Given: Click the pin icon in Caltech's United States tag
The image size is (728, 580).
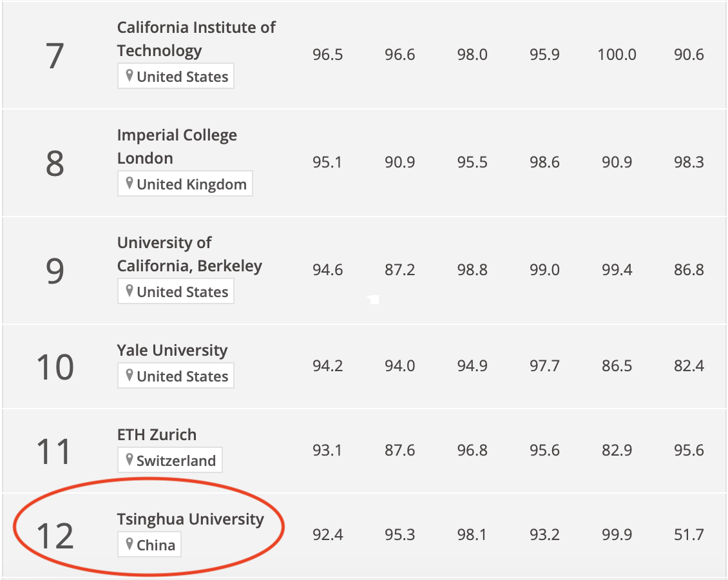Looking at the screenshot, I should coord(129,75).
